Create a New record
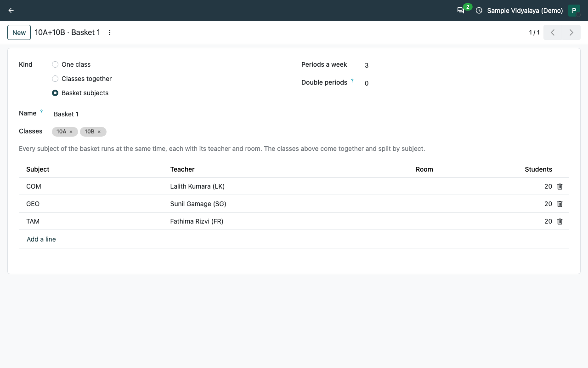The height and width of the screenshot is (368, 588). (19, 33)
